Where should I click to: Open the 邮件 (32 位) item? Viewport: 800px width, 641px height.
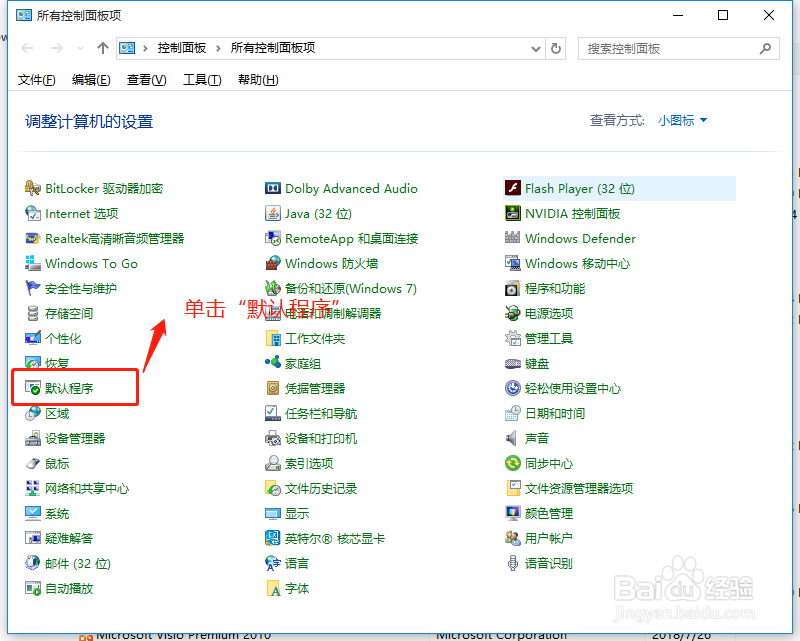pos(78,563)
